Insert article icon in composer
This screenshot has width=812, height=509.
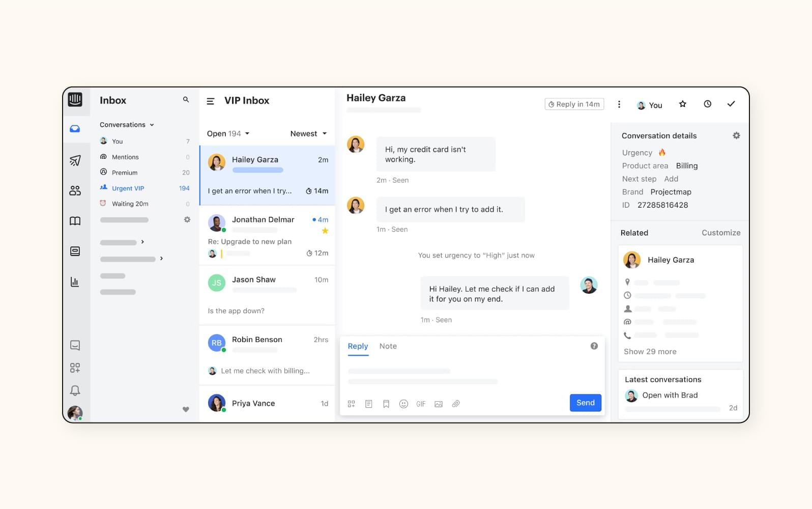(369, 404)
